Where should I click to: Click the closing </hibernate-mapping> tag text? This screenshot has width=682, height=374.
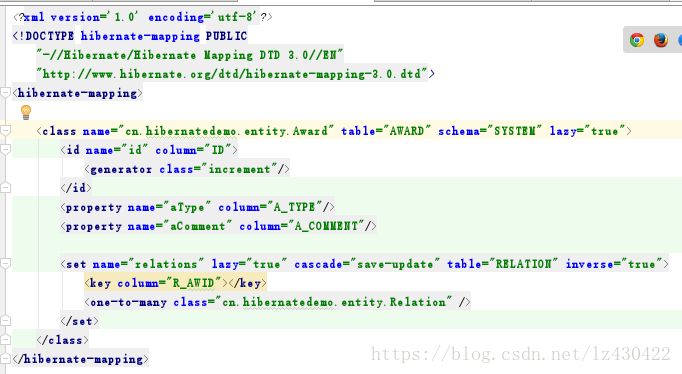(x=80, y=359)
